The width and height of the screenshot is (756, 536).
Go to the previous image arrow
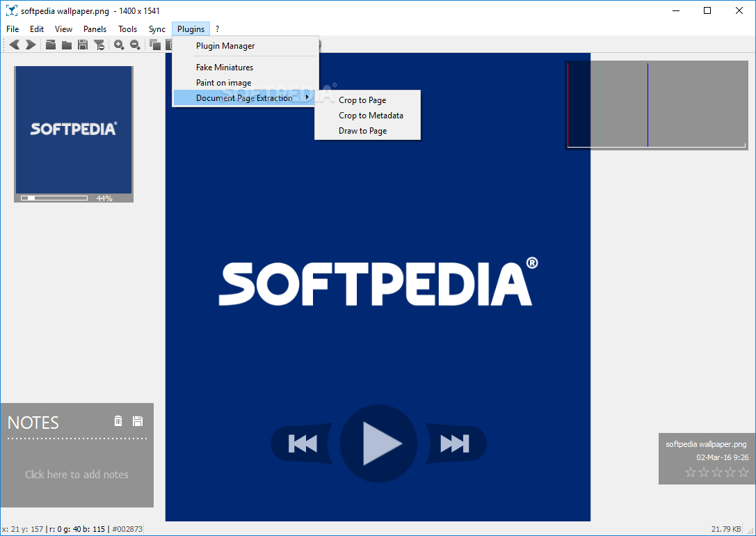[15, 45]
